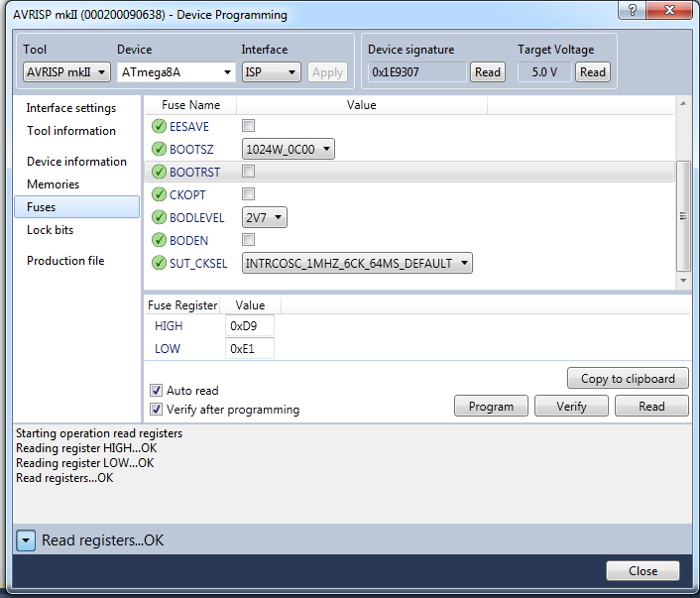The image size is (700, 598).
Task: Click the SUT_CKSEL fuse name
Action: [x=198, y=264]
